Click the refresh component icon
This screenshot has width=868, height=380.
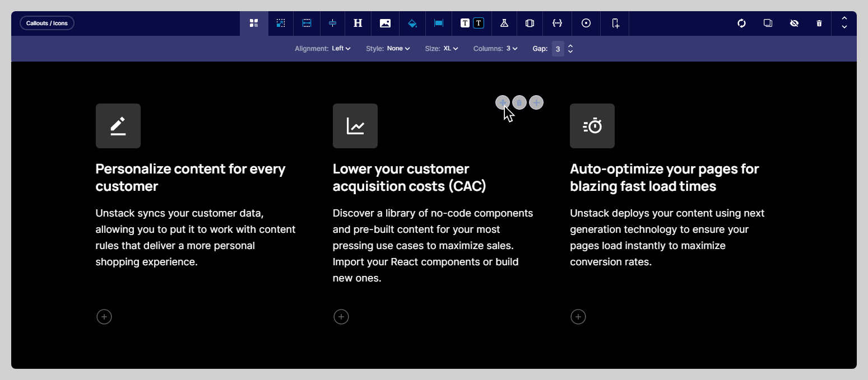[741, 24]
